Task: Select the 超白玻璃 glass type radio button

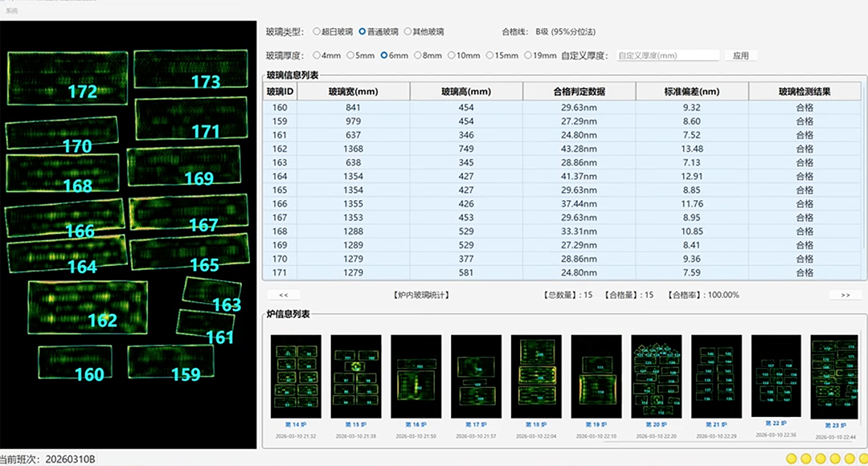Action: coord(317,31)
